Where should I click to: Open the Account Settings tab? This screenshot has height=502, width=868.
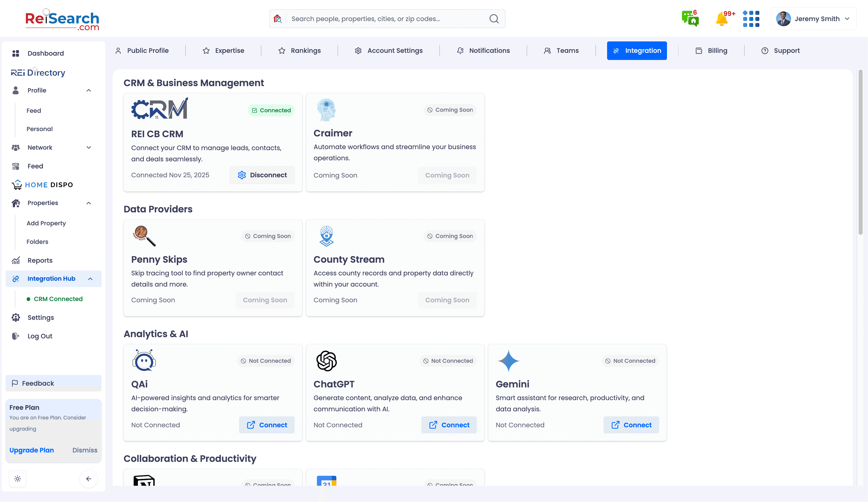(x=389, y=51)
